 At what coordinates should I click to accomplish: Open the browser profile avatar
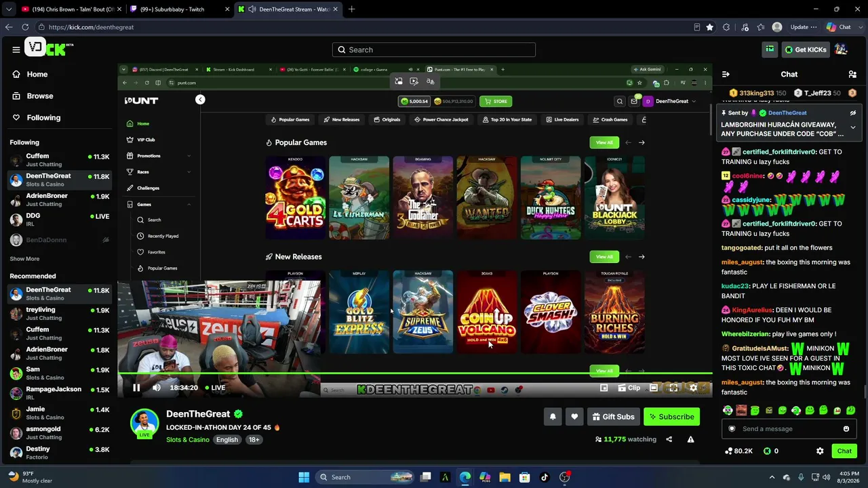(777, 27)
